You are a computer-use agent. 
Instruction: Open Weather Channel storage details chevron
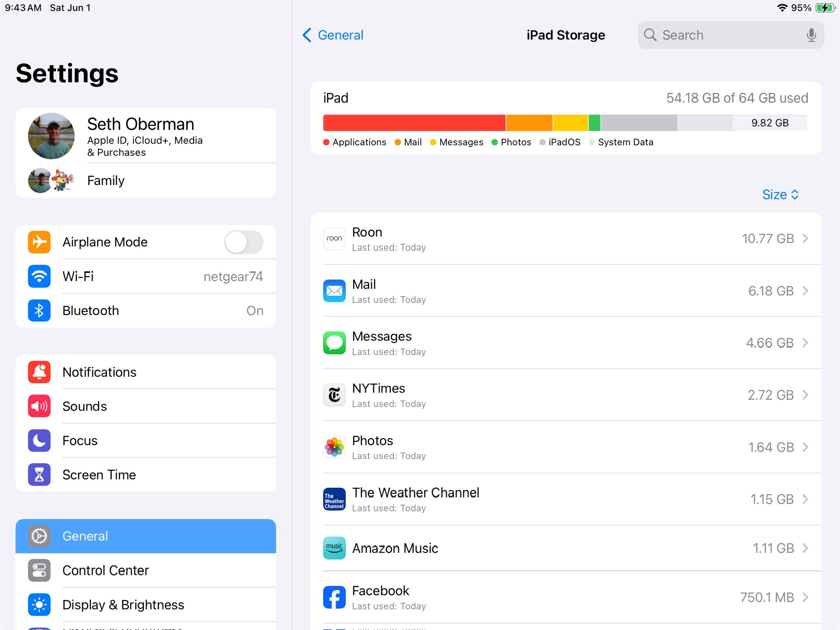coord(805,499)
